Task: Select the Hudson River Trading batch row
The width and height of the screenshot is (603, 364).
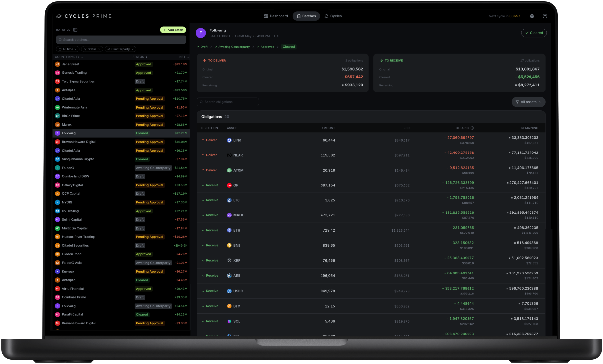Action: [121, 237]
